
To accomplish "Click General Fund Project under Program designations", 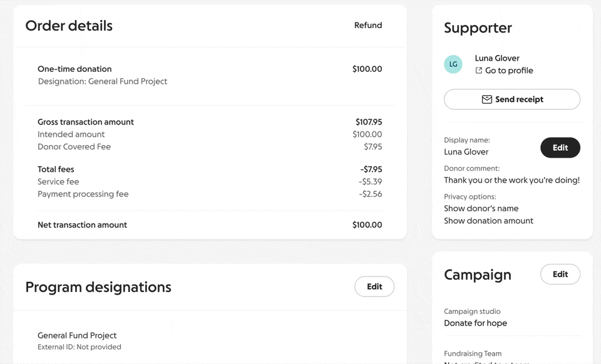I will pyautogui.click(x=77, y=335).
